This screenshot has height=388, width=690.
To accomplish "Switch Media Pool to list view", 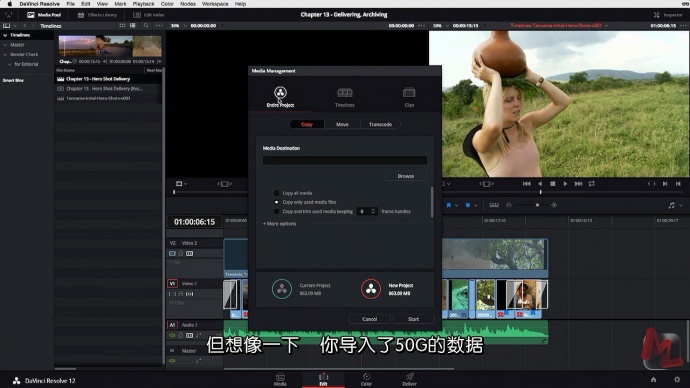I will [132, 26].
